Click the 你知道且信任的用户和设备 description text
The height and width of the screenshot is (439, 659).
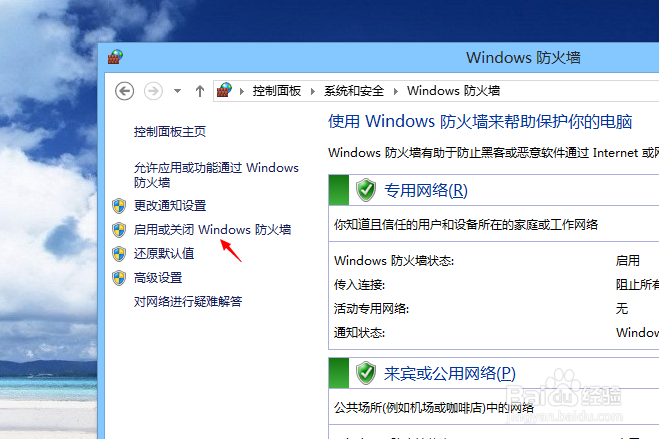(x=466, y=225)
